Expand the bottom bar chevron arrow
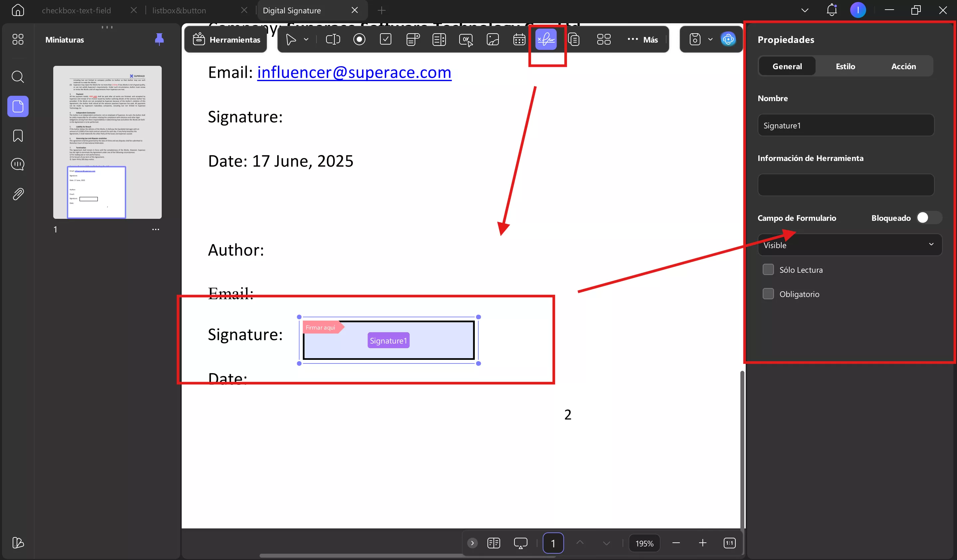 (x=472, y=543)
